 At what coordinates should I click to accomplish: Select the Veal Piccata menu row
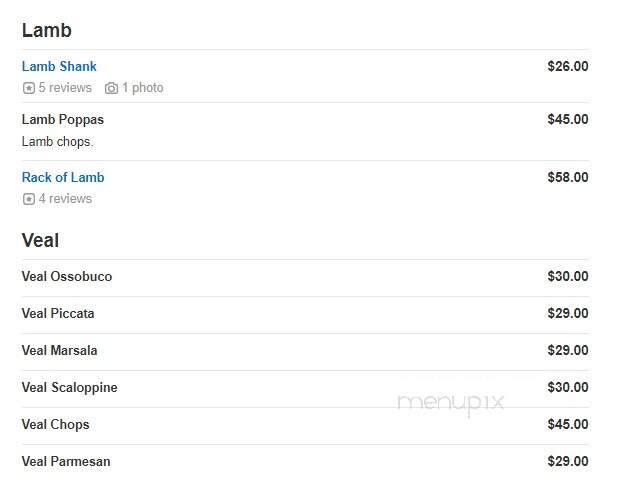tap(305, 313)
